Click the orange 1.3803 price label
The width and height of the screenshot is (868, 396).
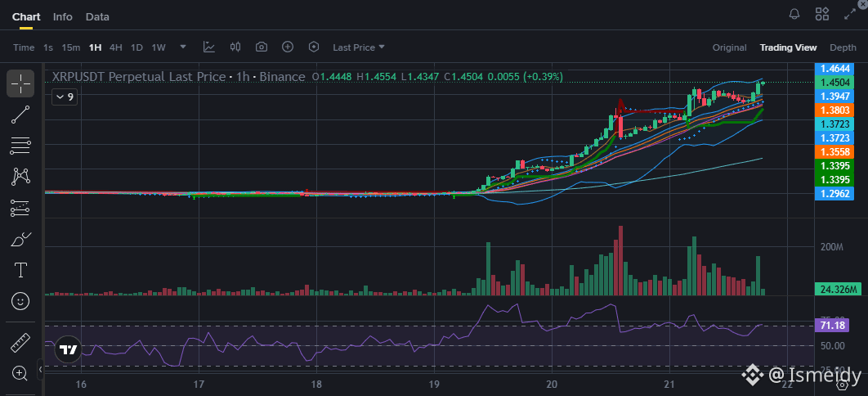click(x=834, y=110)
